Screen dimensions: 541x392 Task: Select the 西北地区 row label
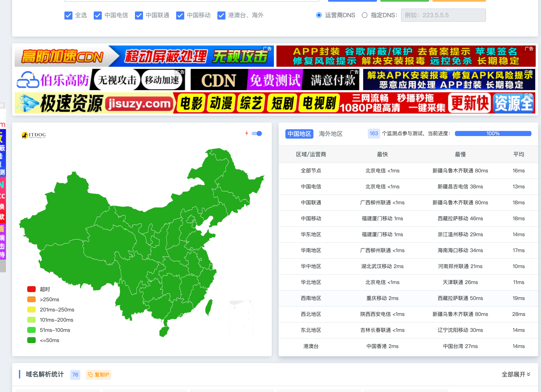point(311,314)
